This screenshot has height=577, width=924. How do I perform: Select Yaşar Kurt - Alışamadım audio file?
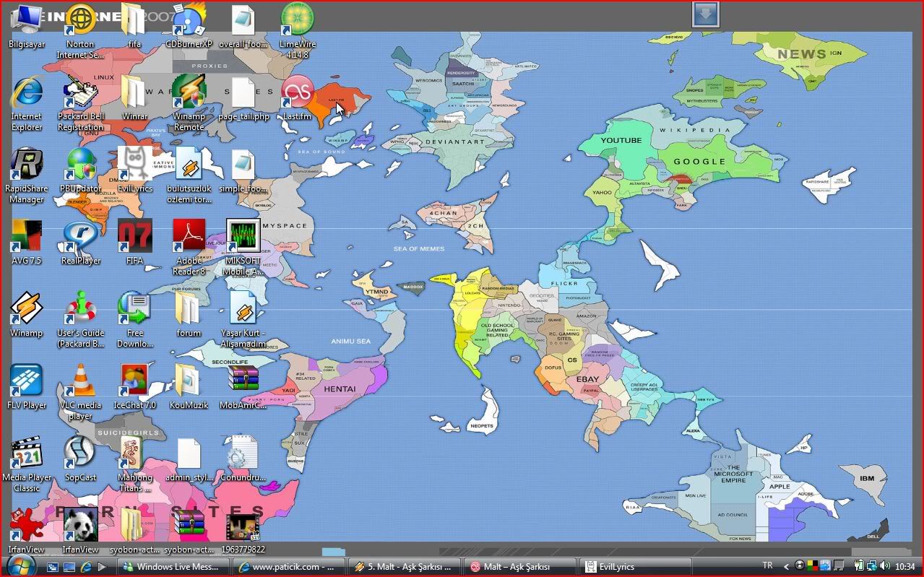click(243, 320)
